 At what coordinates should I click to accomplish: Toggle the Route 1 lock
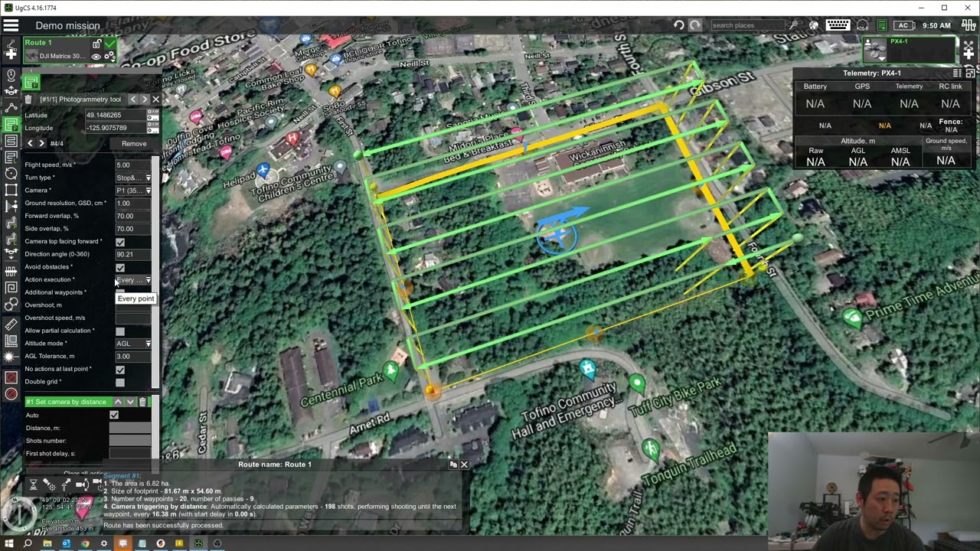(x=96, y=44)
